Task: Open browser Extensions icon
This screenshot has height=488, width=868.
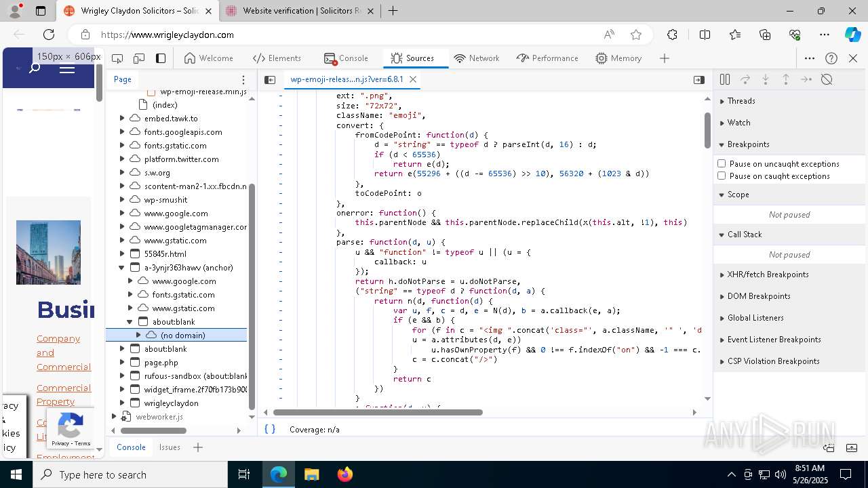Action: [672, 35]
